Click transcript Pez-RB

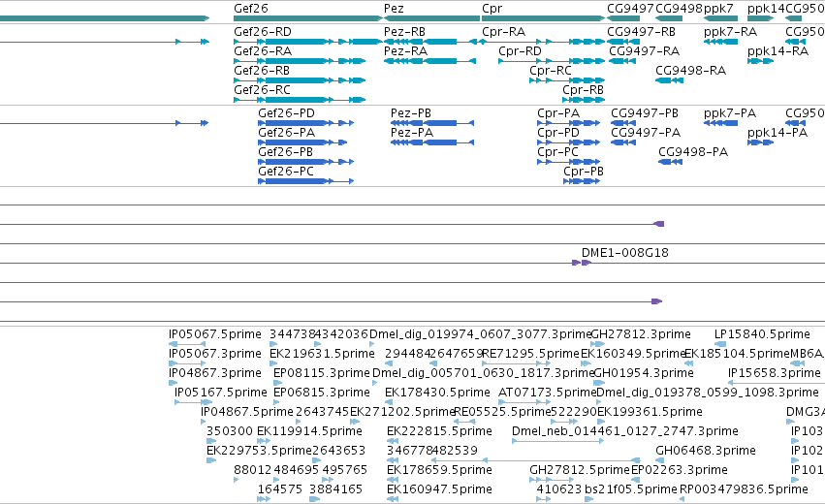(x=404, y=32)
